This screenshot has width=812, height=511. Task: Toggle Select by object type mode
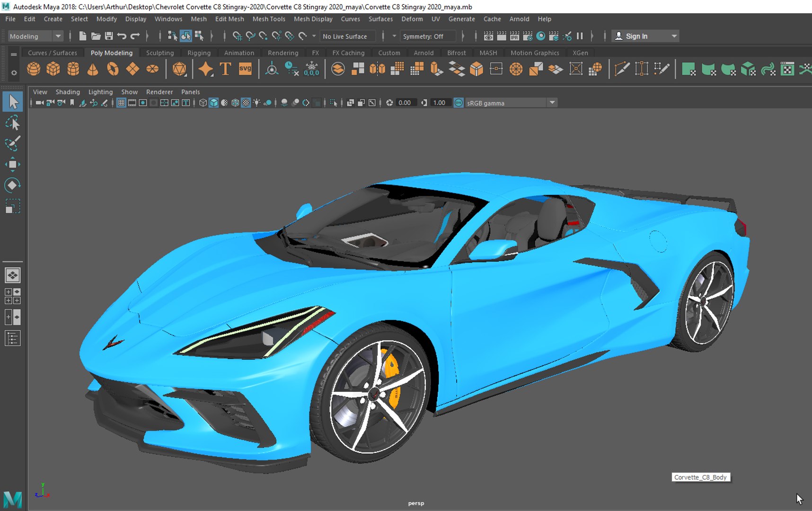pos(185,36)
